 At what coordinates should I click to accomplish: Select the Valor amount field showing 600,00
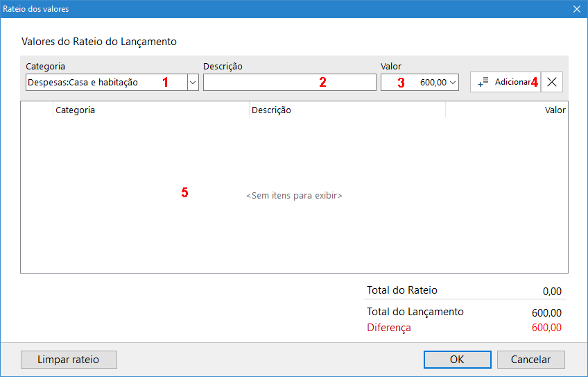coord(416,83)
